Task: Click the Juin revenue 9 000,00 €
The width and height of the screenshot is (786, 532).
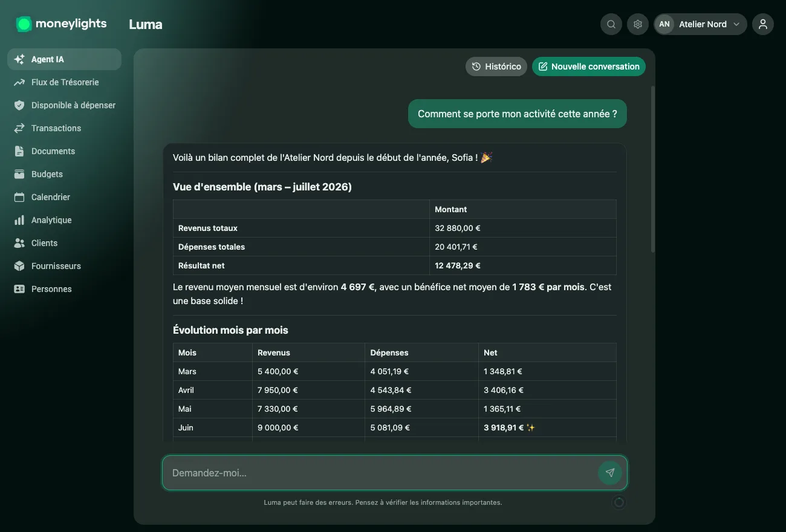Action: 278,427
